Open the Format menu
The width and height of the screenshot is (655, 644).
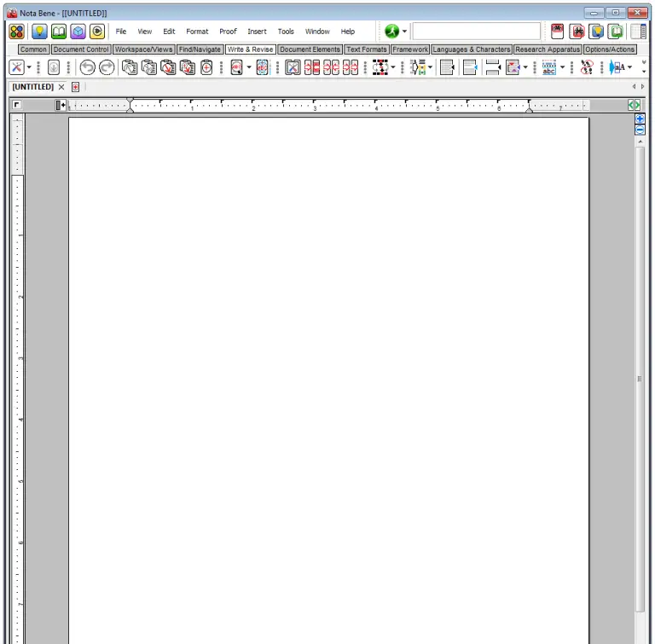pos(197,32)
